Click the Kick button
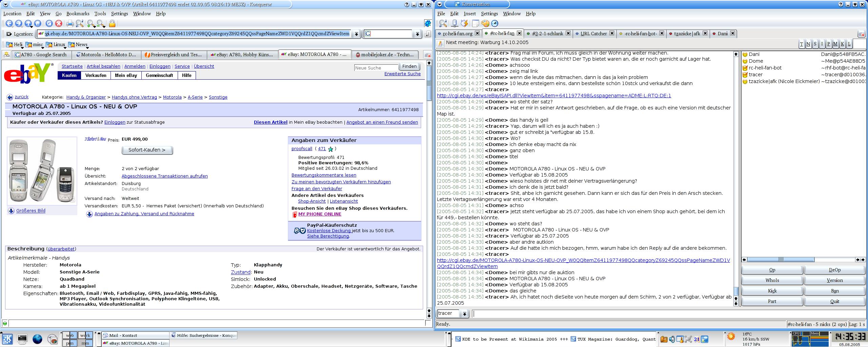The width and height of the screenshot is (868, 347). (772, 291)
